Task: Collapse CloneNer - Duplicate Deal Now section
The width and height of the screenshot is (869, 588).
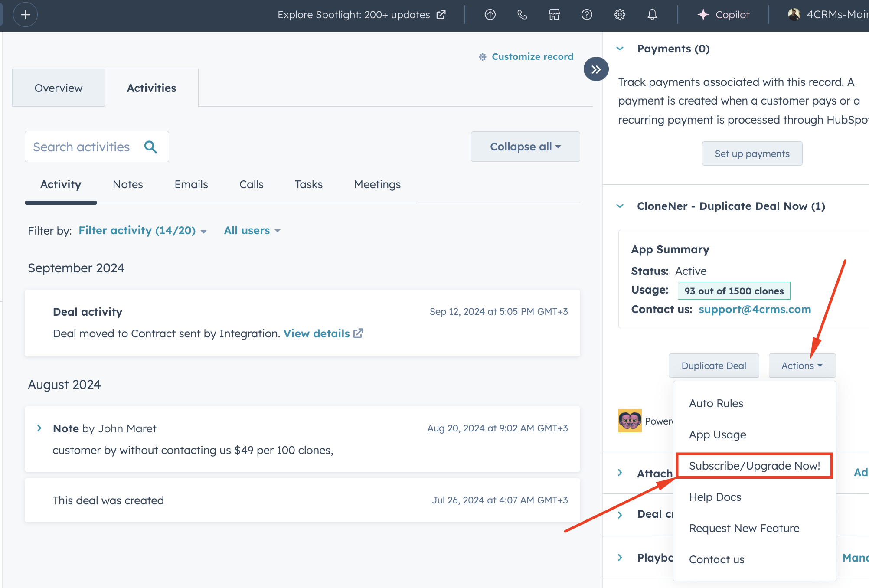Action: pos(620,206)
